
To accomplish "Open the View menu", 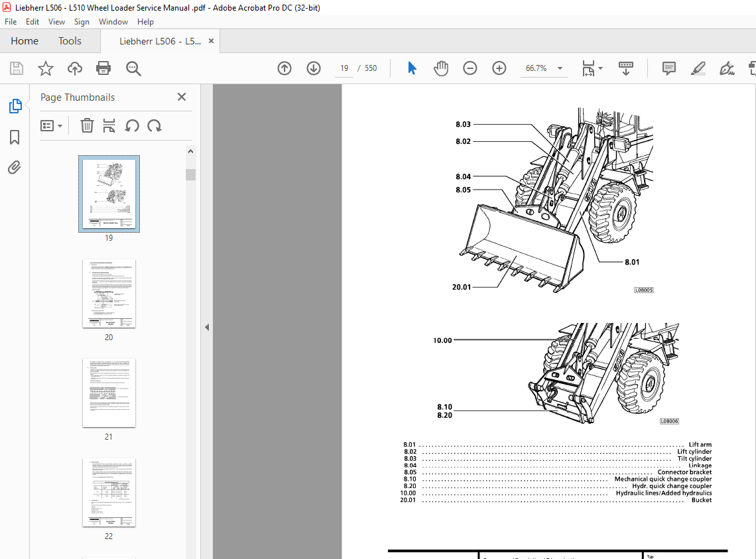I will pyautogui.click(x=56, y=22).
